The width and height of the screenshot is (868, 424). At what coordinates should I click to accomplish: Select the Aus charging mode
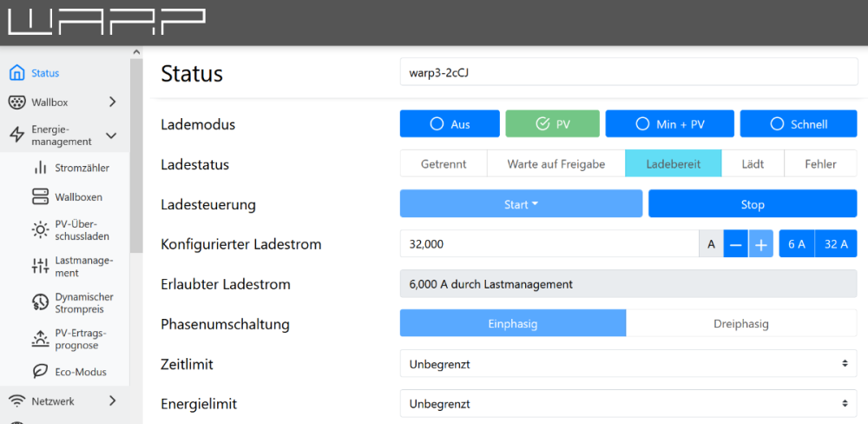tap(450, 124)
